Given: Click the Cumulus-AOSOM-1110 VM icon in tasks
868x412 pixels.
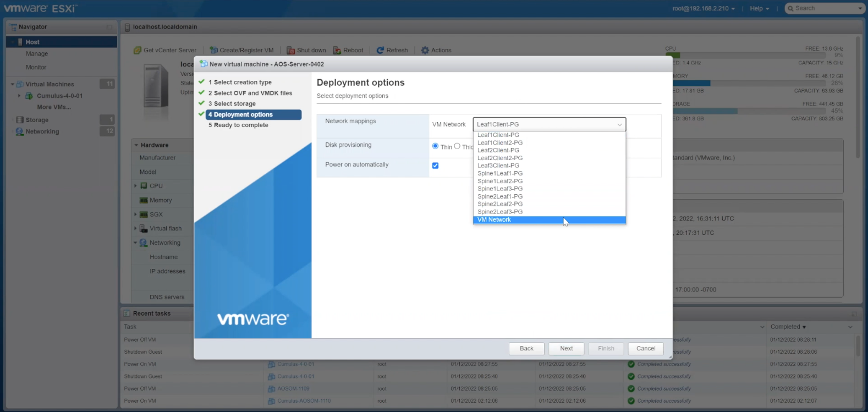Looking at the screenshot, I should click(x=272, y=401).
